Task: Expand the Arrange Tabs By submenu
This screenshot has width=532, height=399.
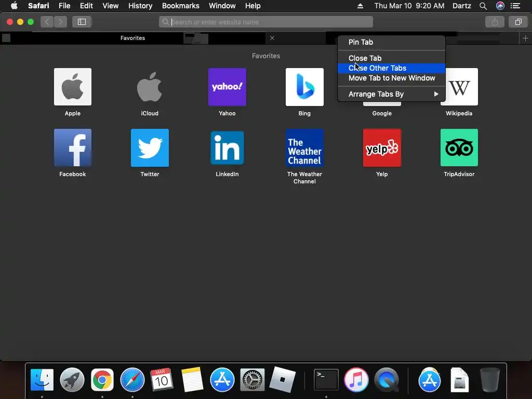Action: click(x=391, y=94)
